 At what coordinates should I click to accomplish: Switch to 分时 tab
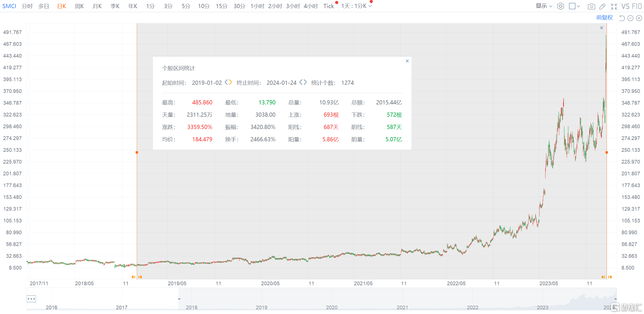coord(27,6)
